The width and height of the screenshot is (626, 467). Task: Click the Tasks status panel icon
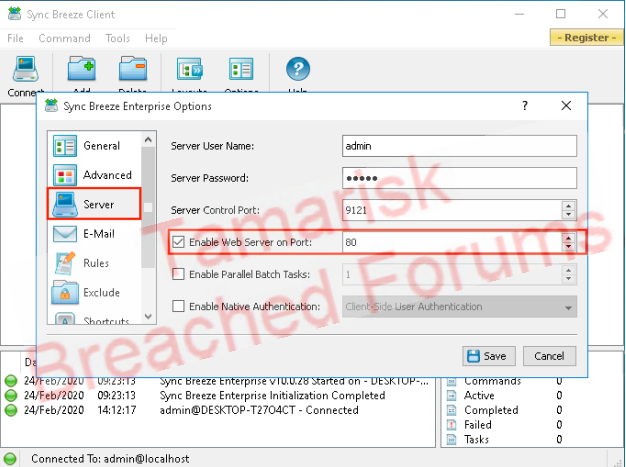click(452, 440)
